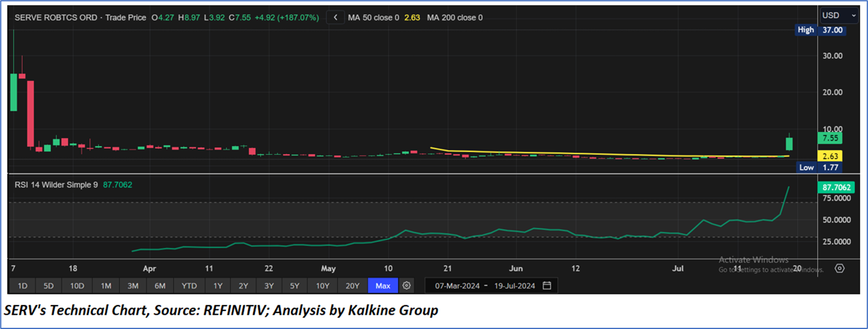Click the calendar icon in date range
This screenshot has width=868, height=329.
click(x=547, y=285)
